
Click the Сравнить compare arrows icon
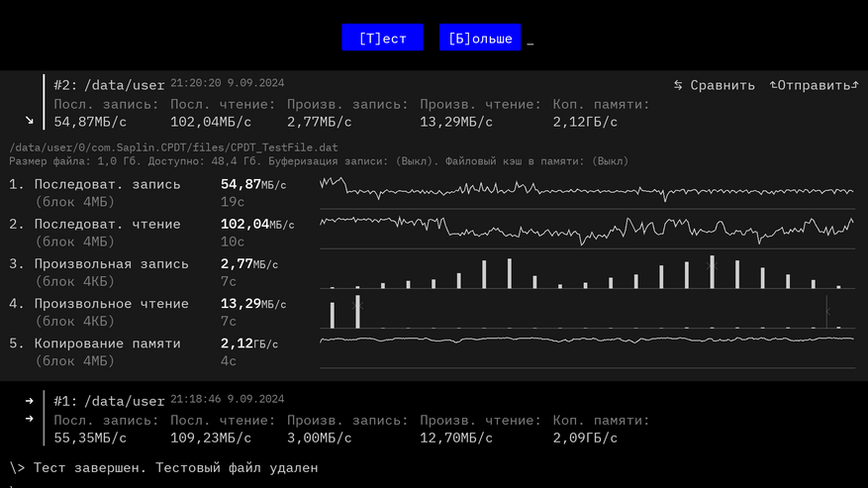point(678,85)
